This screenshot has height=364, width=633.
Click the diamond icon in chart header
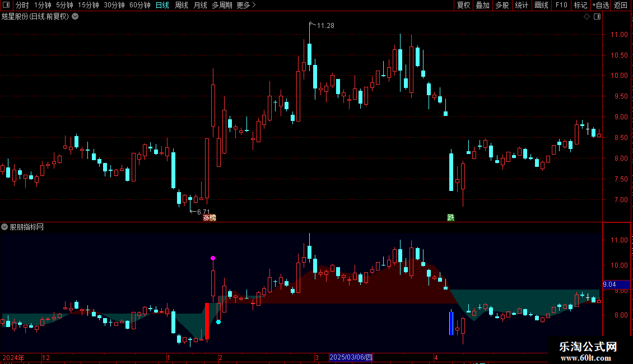point(587,17)
